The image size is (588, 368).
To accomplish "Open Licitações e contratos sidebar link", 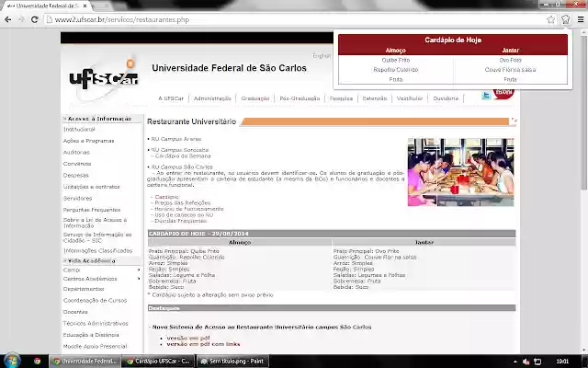I will tap(92, 187).
